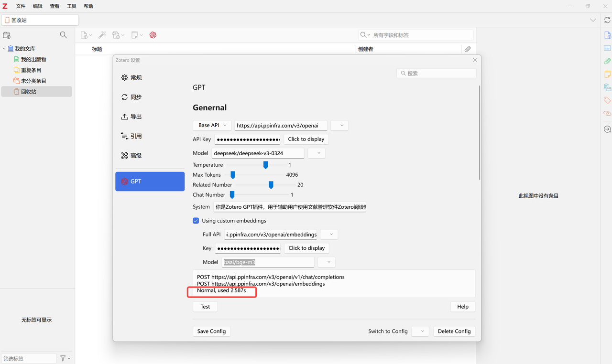This screenshot has height=364, width=612.
Task: Enable Using custom embeddings checkbox
Action: coord(196,221)
